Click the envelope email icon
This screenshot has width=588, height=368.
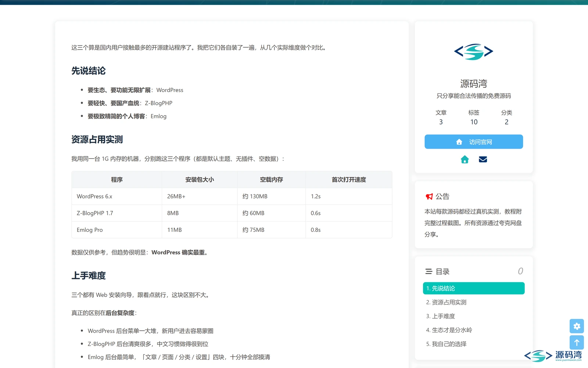[483, 159]
